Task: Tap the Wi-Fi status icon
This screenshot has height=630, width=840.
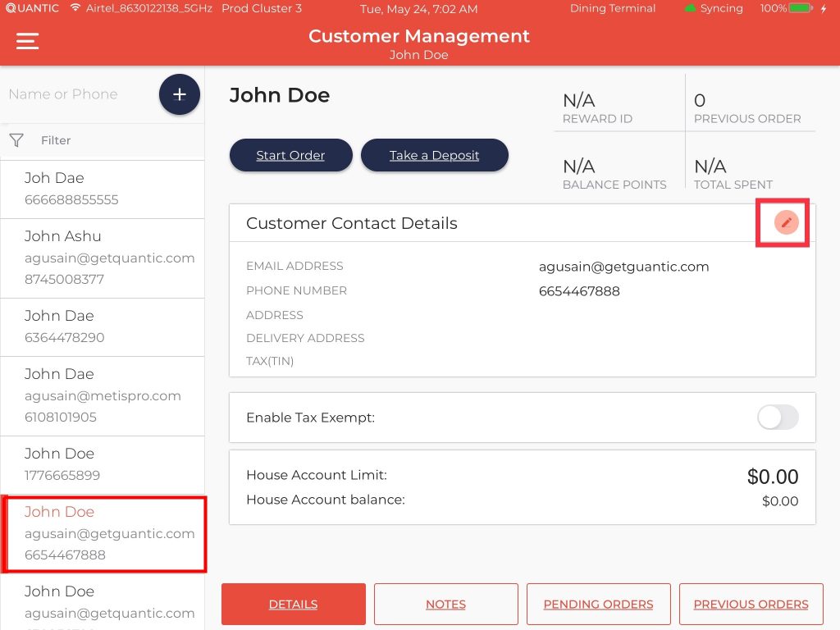Action: click(75, 8)
